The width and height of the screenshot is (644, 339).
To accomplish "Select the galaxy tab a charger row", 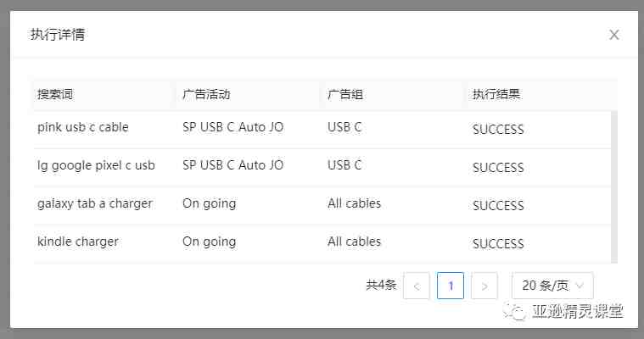I will tap(322, 206).
